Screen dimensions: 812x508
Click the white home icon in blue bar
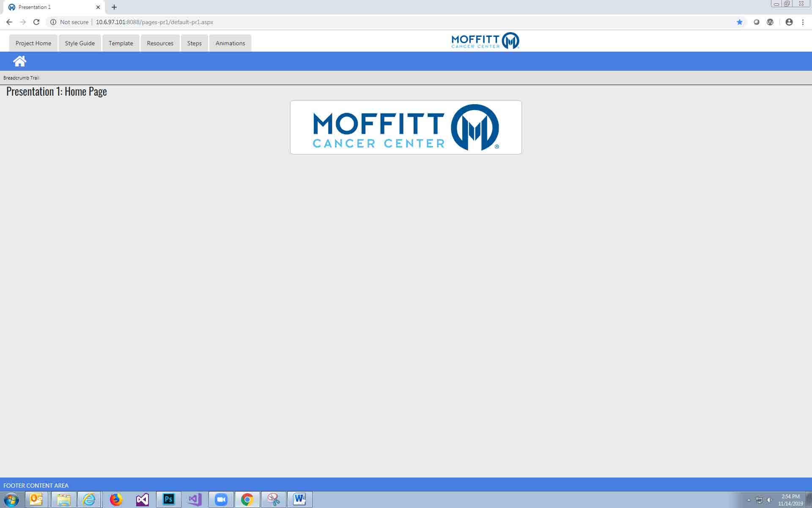point(19,61)
